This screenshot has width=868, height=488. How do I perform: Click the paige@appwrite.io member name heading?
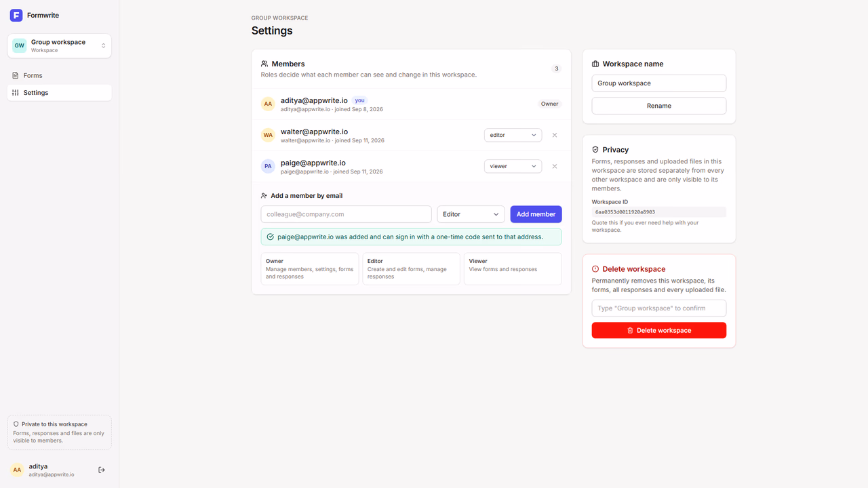313,163
